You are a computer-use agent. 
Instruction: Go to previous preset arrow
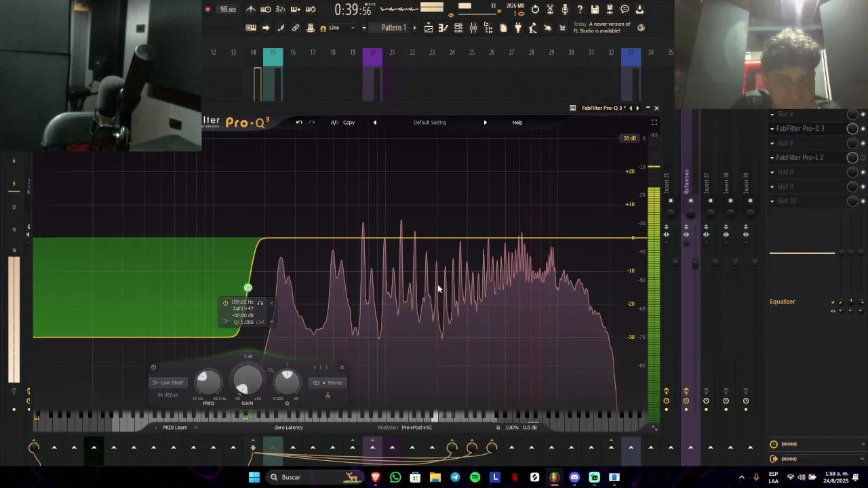pyautogui.click(x=375, y=123)
